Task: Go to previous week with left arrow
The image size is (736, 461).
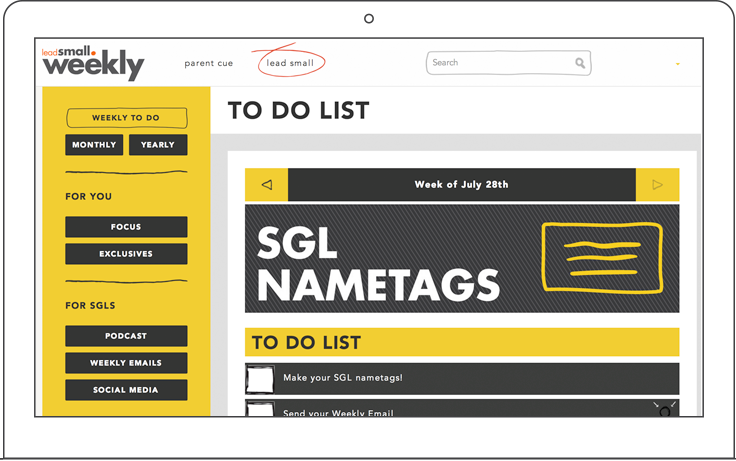Action: click(x=267, y=184)
